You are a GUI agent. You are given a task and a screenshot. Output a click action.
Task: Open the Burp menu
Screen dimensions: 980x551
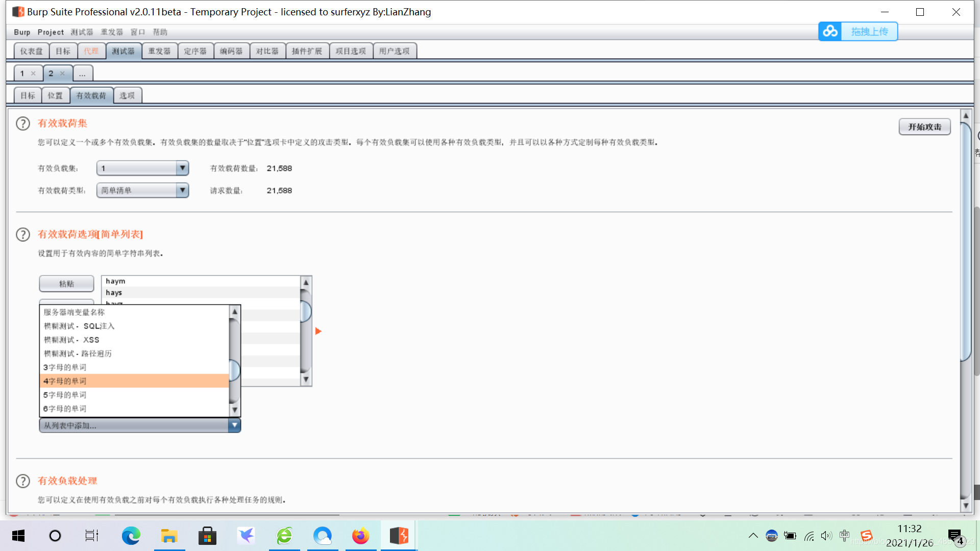click(22, 32)
